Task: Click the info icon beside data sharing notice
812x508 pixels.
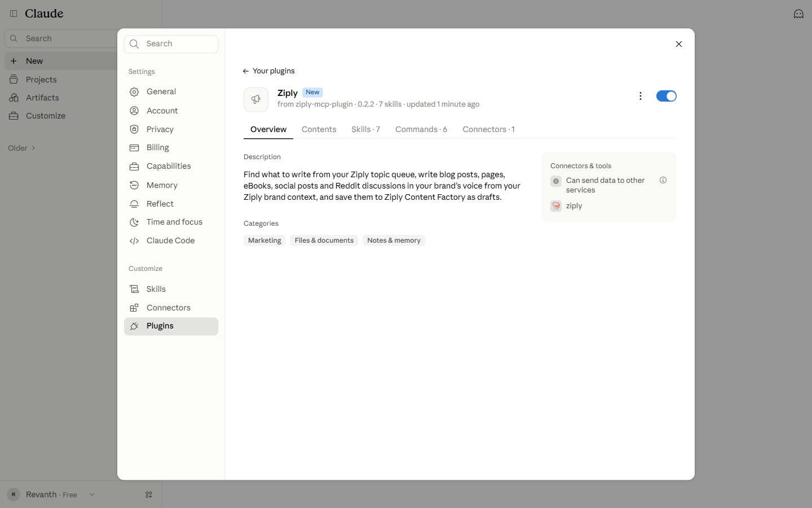Action: coord(663,181)
